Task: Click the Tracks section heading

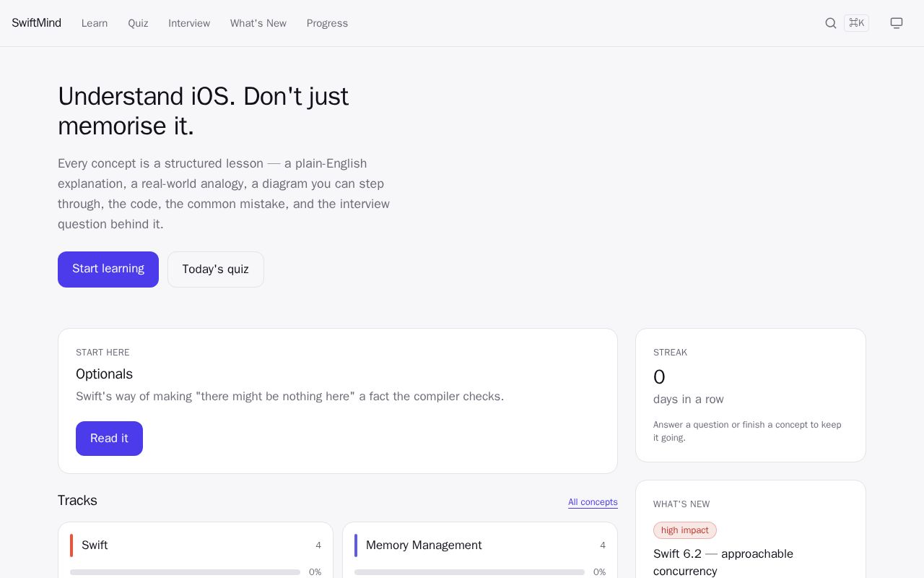Action: [x=77, y=501]
